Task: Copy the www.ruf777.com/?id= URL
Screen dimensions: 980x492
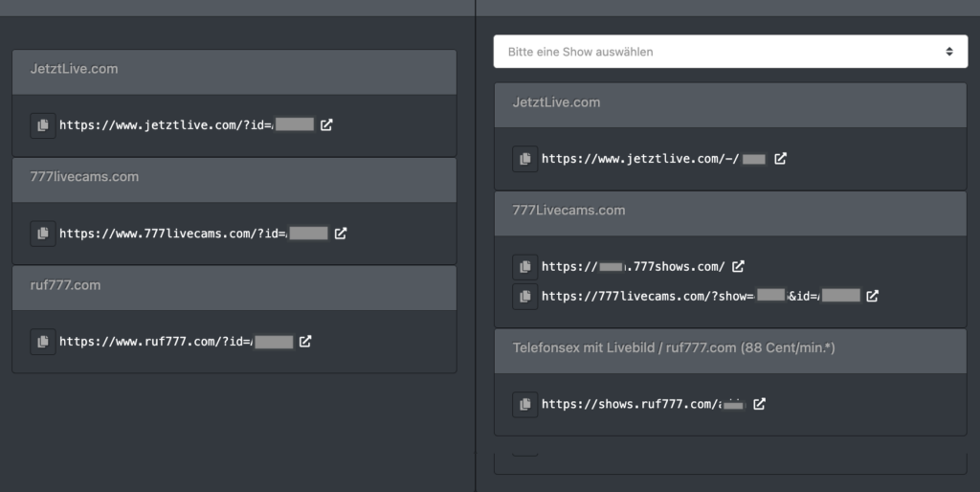Action: point(42,341)
